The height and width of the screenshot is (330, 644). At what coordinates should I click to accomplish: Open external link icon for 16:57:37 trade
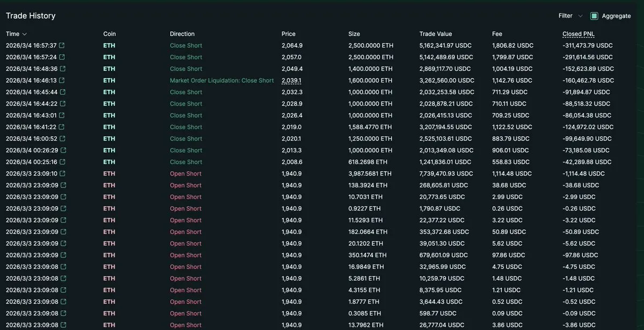pos(62,46)
